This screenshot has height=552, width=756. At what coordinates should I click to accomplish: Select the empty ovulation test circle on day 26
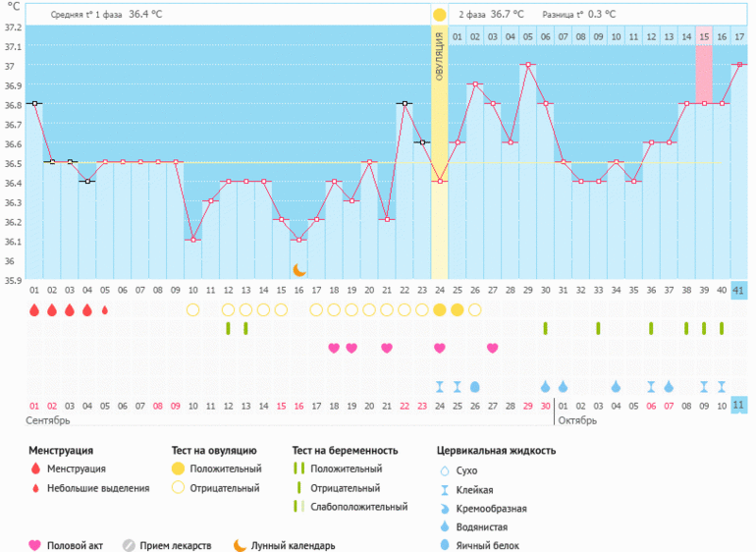click(475, 310)
